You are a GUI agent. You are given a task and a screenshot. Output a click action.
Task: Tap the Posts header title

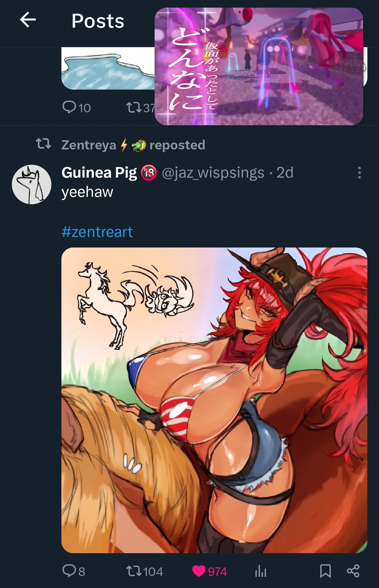pos(98,21)
